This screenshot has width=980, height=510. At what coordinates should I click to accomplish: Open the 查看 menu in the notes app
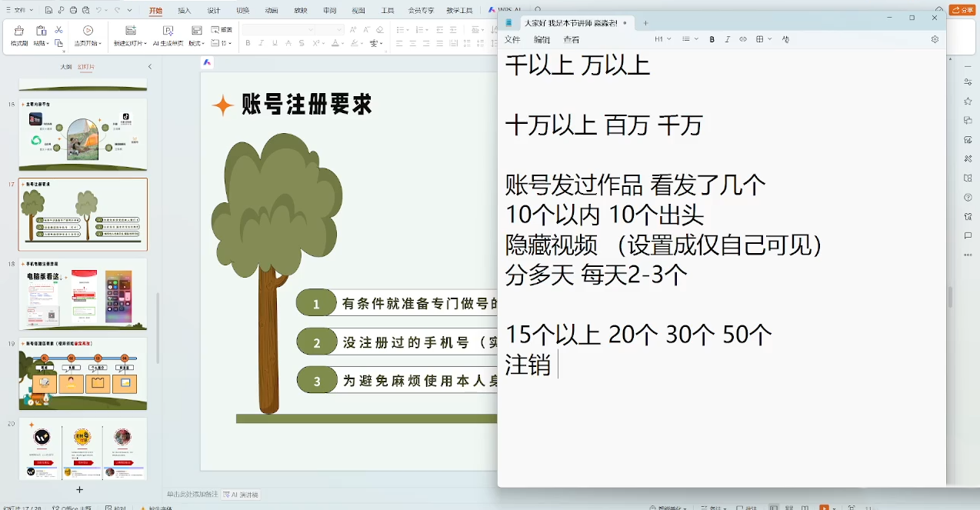click(571, 38)
